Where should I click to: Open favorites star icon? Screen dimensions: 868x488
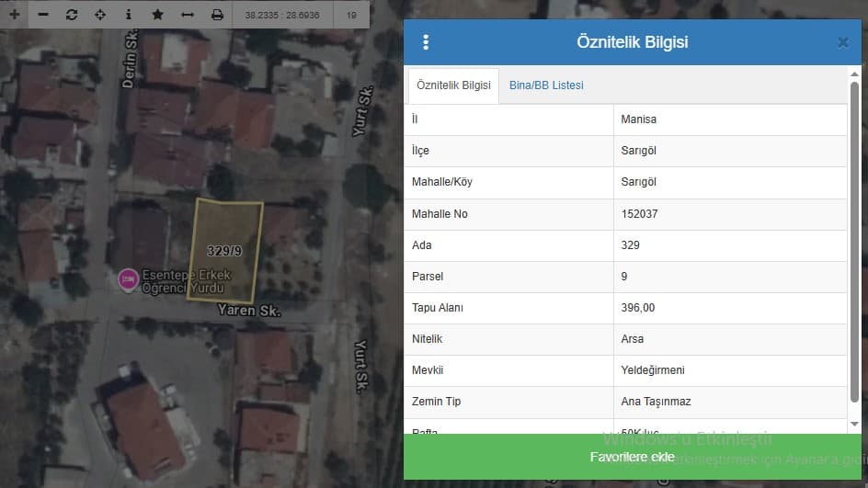pyautogui.click(x=158, y=15)
